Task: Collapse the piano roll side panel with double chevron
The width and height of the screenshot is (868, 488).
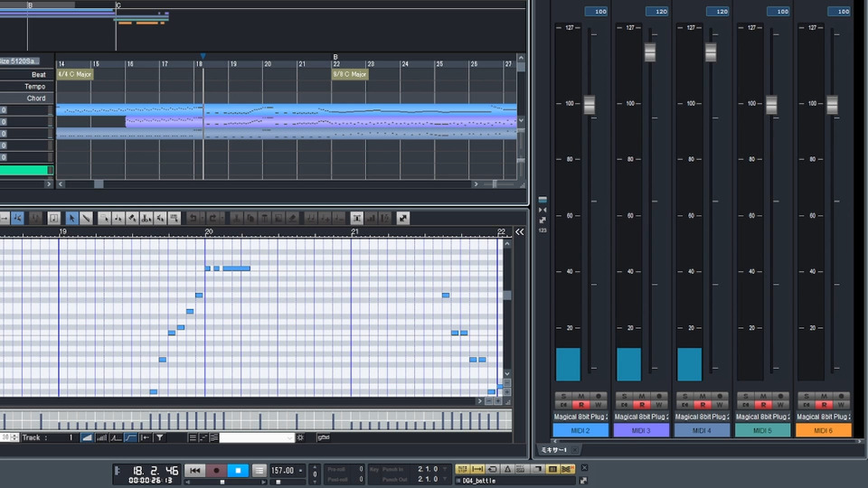Action: (519, 232)
